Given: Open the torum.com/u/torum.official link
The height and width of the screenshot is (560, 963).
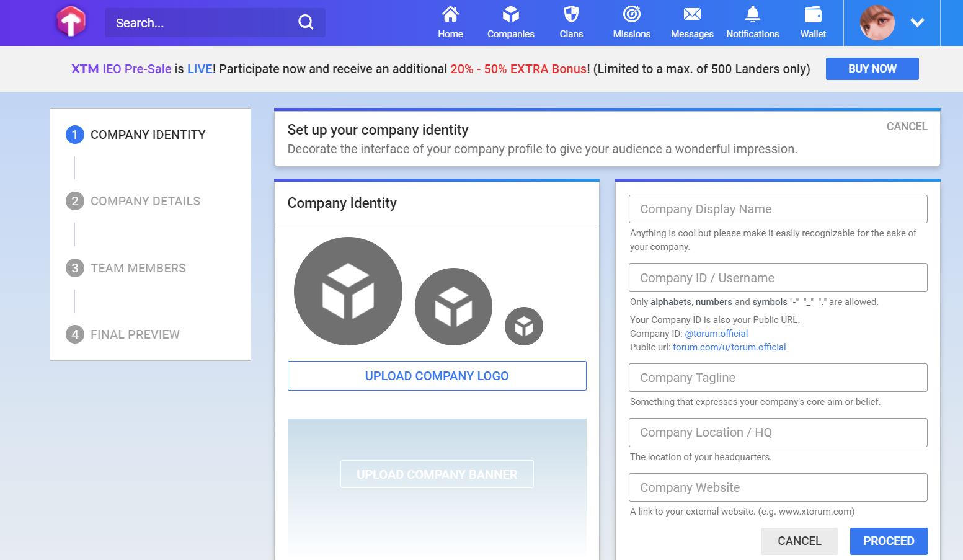Looking at the screenshot, I should 729,347.
